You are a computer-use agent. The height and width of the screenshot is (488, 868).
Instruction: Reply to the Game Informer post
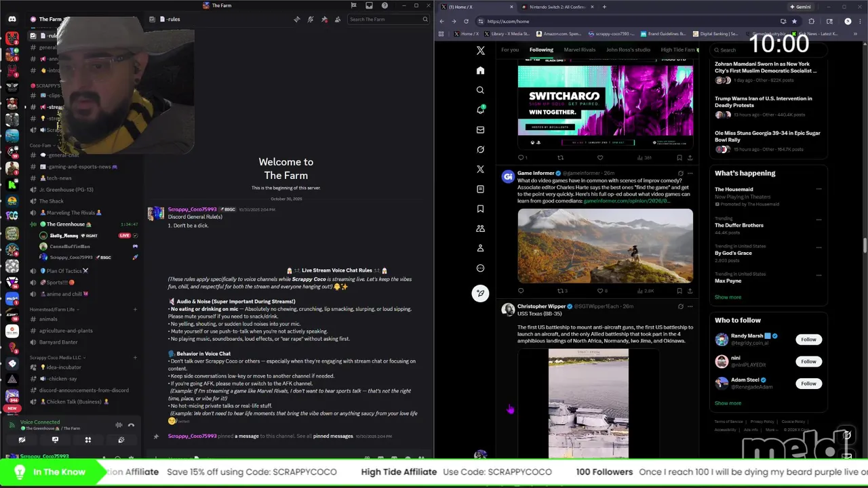[521, 291]
